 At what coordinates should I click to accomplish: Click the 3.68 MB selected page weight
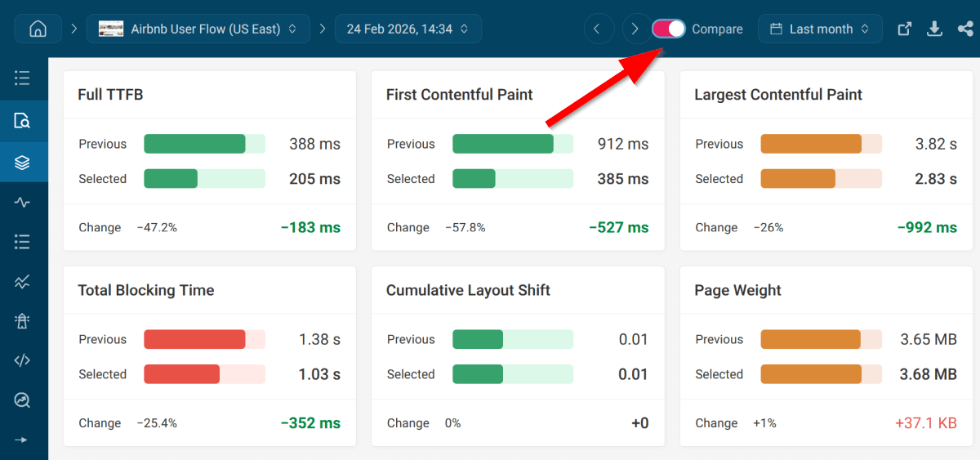tap(929, 374)
